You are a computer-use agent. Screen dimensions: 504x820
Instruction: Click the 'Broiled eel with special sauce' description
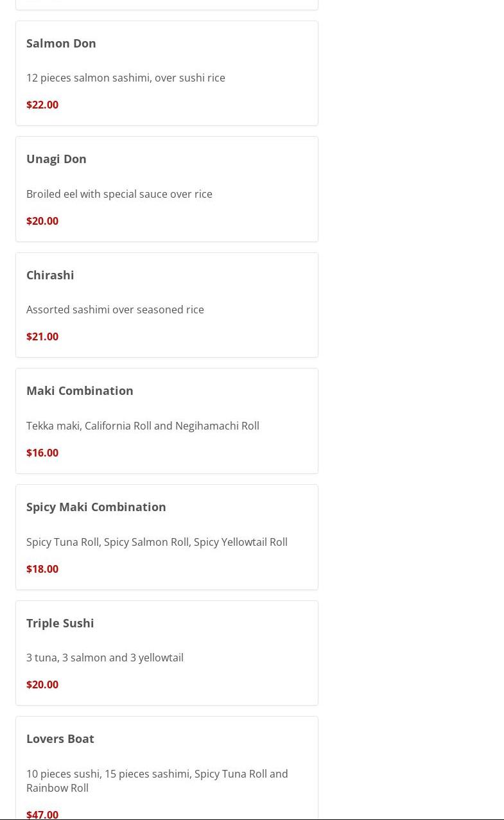click(119, 194)
